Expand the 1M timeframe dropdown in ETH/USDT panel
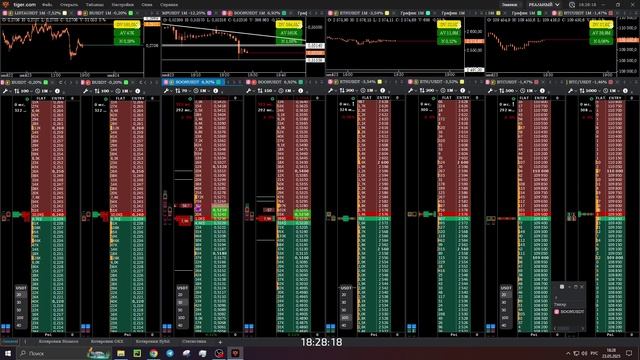 click(449, 91)
